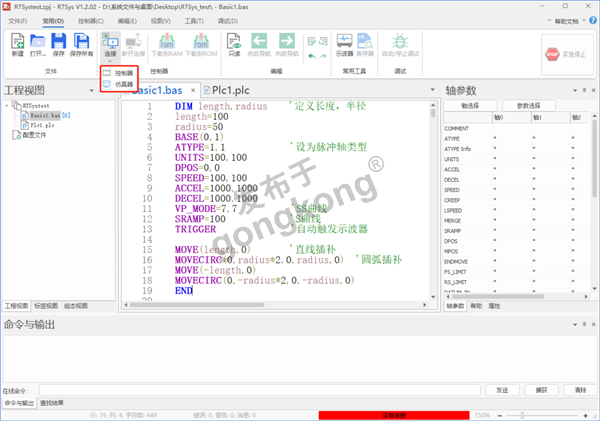The height and width of the screenshot is (421, 600).
Task: Click the 参数选择 button
Action: 528,106
